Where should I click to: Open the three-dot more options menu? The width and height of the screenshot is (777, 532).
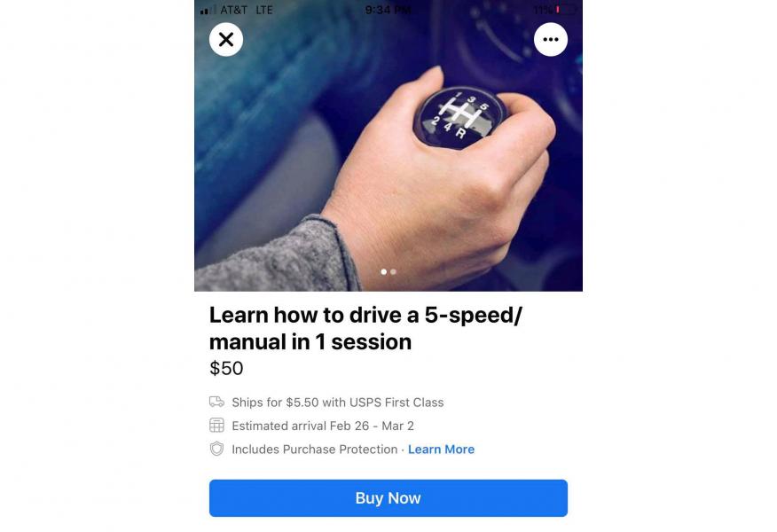(x=551, y=39)
